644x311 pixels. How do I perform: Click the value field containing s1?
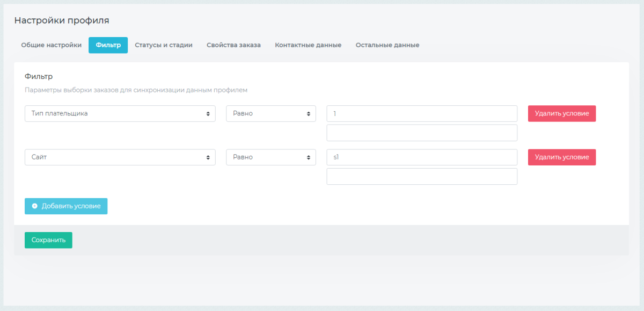421,157
